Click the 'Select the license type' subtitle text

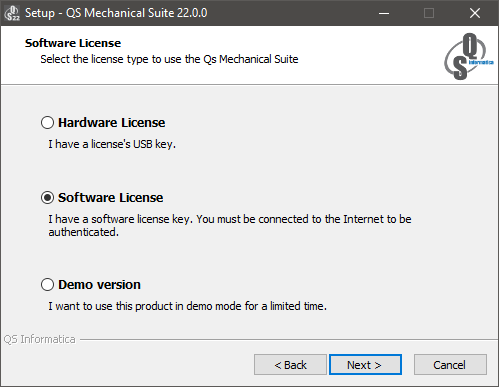[x=169, y=59]
